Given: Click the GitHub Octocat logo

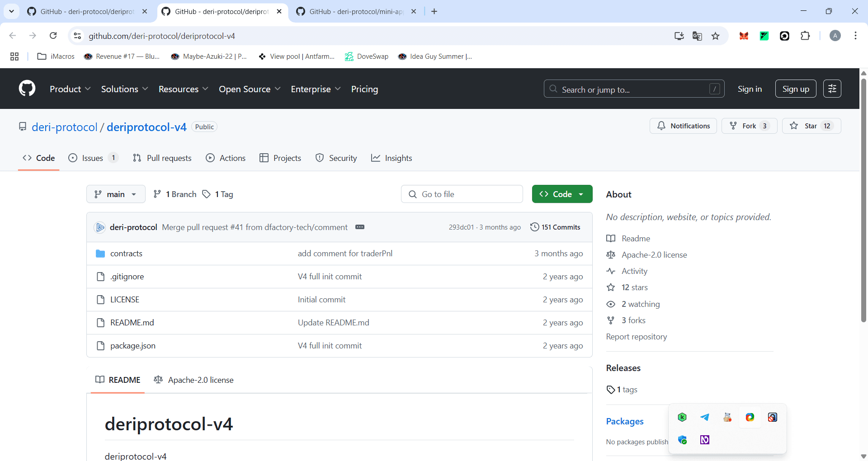Looking at the screenshot, I should [27, 89].
